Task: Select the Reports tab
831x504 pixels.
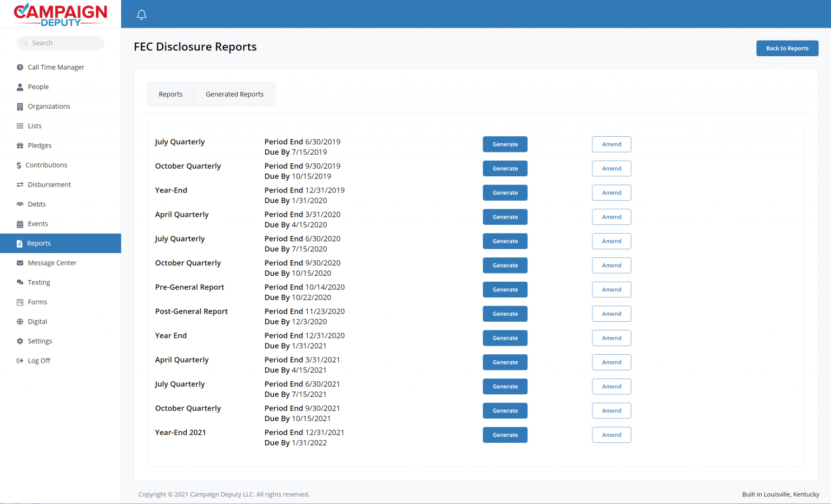Action: [170, 94]
